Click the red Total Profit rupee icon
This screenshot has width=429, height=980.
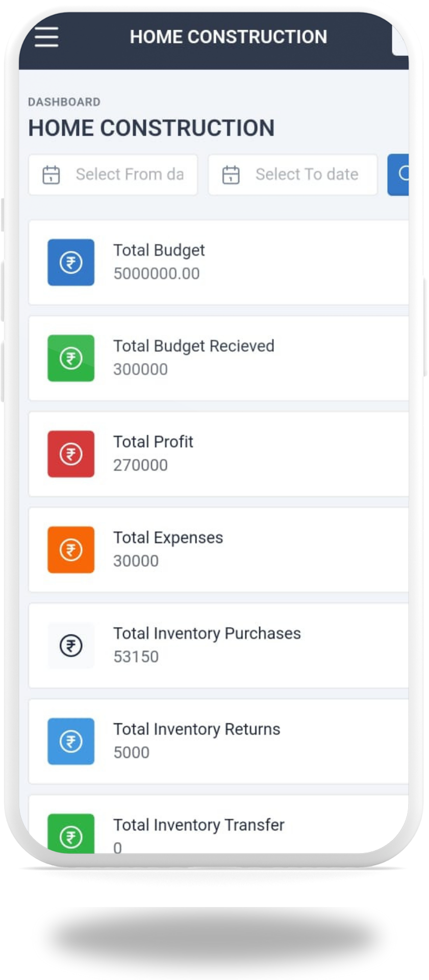point(71,454)
